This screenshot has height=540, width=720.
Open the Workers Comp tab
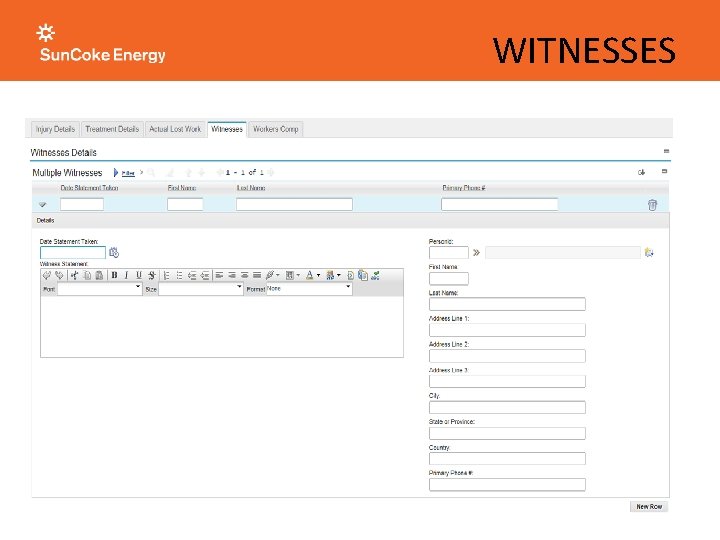(276, 129)
